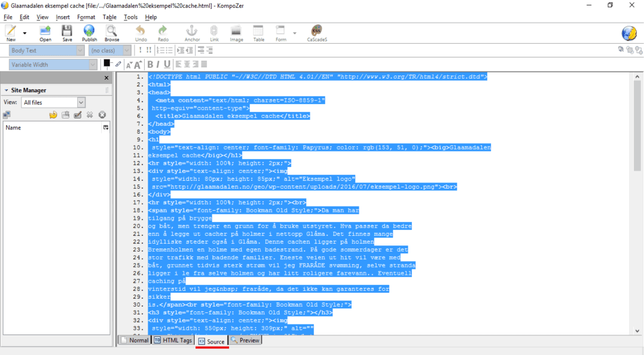This screenshot has height=355, width=644.
Task: Click the yellow refresh arrow icon
Action: (x=53, y=115)
